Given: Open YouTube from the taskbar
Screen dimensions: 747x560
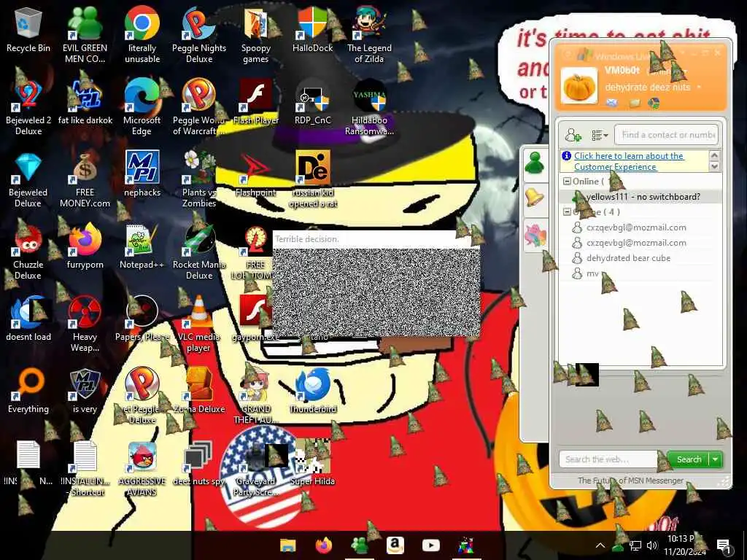Looking at the screenshot, I should [430, 545].
